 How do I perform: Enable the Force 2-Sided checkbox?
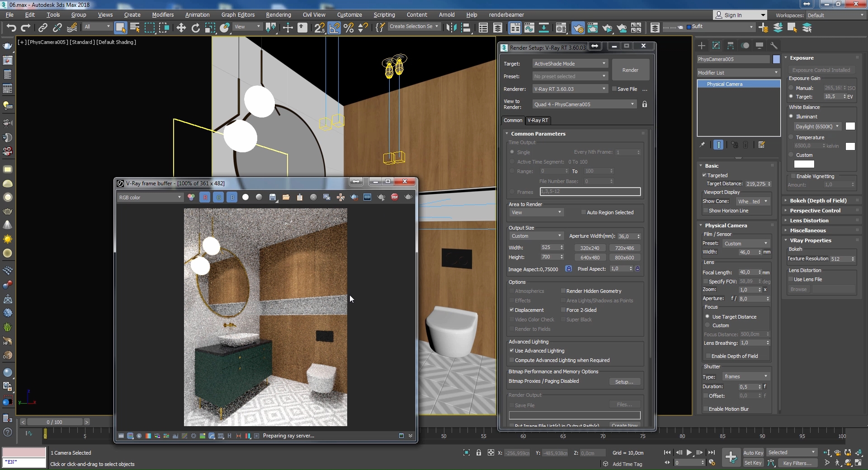pos(563,310)
